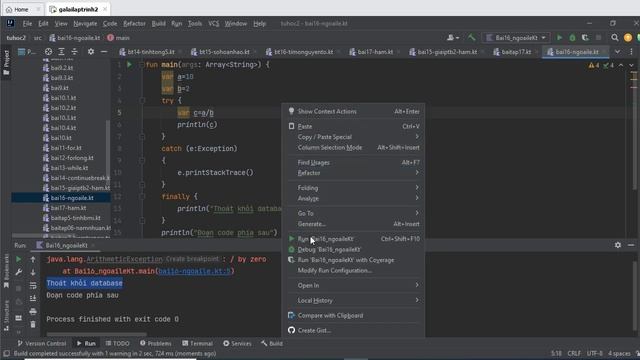The height and width of the screenshot is (360, 640).
Task: Click Print icon in Run panel
Action: coord(33,311)
